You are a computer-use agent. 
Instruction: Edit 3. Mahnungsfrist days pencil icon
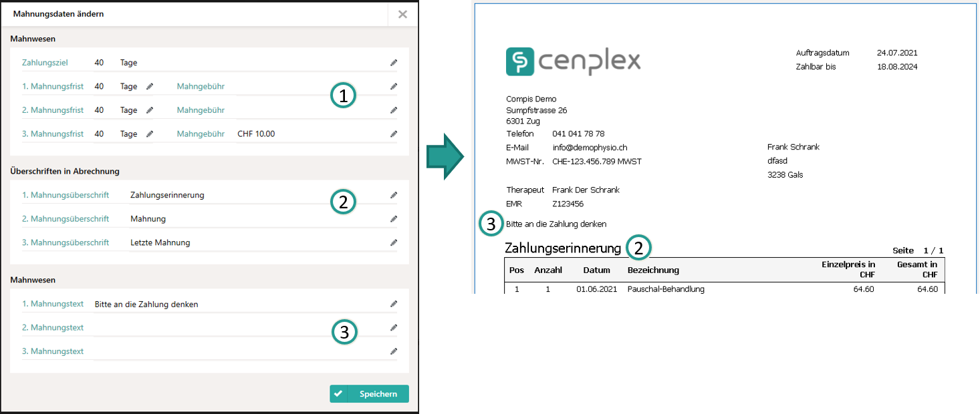pos(150,134)
